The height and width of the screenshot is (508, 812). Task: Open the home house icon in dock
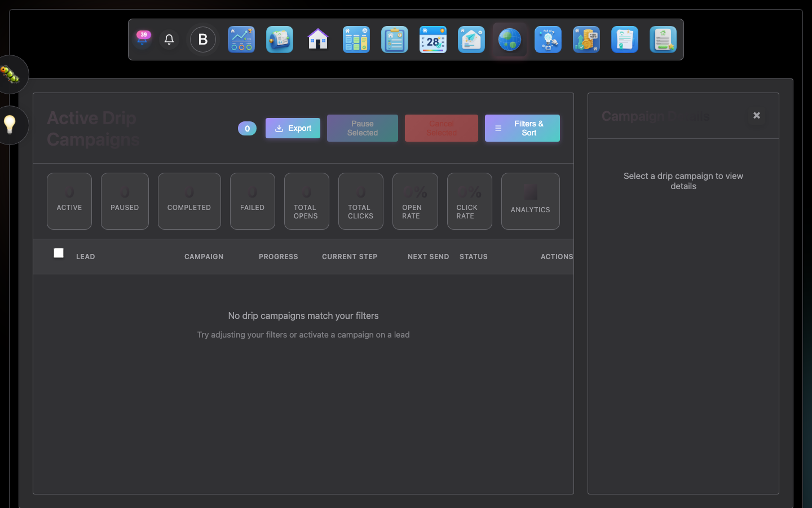(x=318, y=40)
